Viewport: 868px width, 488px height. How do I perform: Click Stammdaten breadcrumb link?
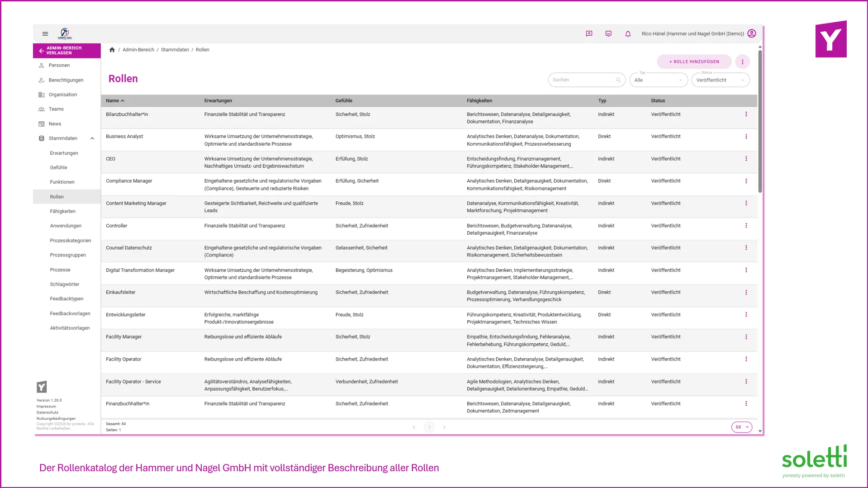pyautogui.click(x=175, y=50)
